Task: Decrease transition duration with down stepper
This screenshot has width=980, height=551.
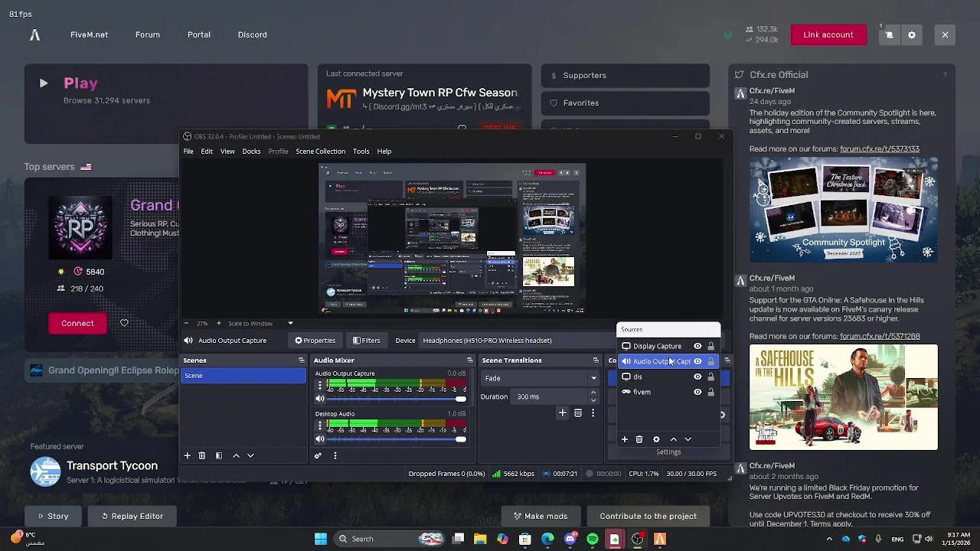Action: [593, 400]
